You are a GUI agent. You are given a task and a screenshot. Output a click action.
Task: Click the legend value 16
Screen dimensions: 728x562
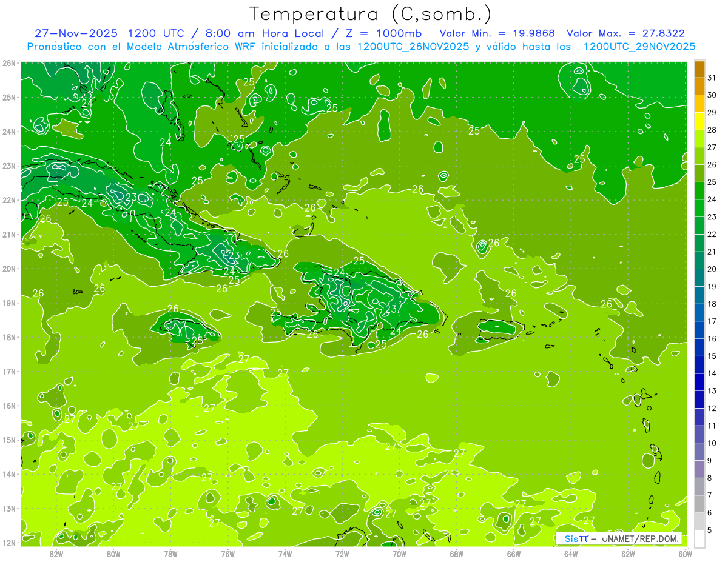(712, 338)
